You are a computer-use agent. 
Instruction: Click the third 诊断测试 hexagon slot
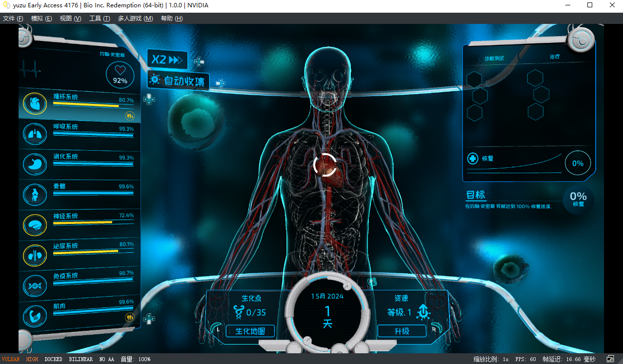tap(475, 113)
